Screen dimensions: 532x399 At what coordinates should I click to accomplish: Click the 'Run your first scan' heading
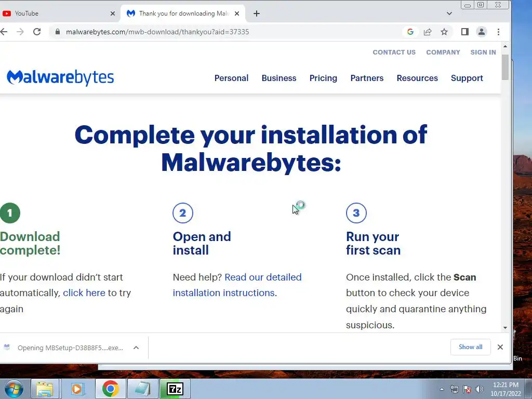tap(373, 243)
